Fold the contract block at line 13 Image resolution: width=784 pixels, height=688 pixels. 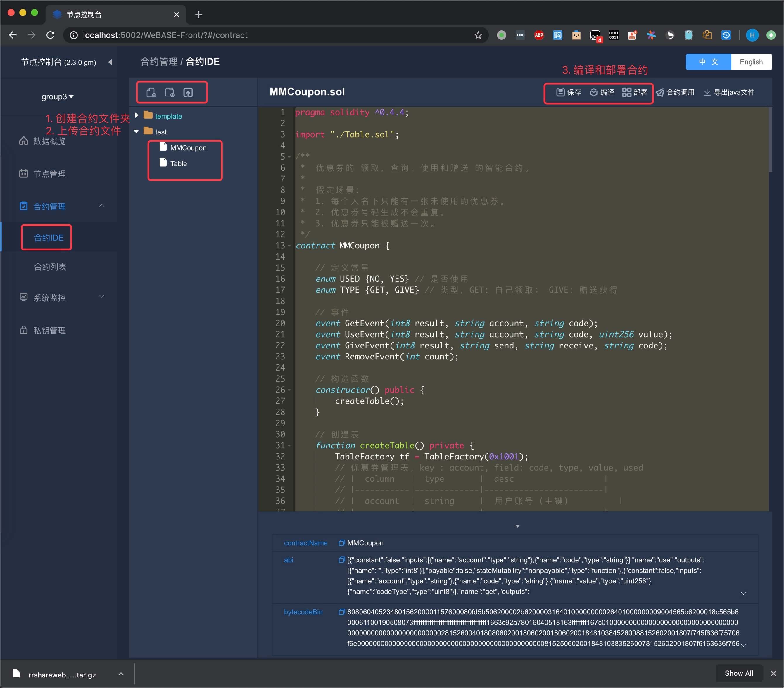tap(289, 246)
